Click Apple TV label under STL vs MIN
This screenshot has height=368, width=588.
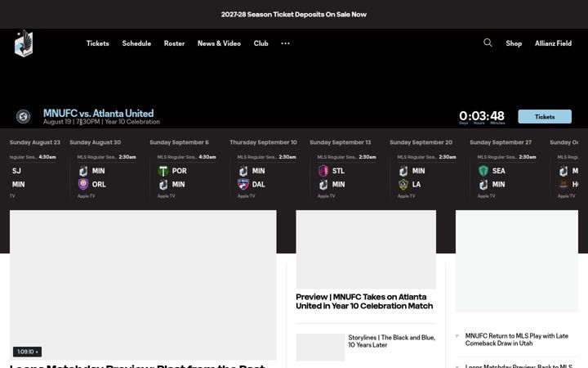(326, 196)
